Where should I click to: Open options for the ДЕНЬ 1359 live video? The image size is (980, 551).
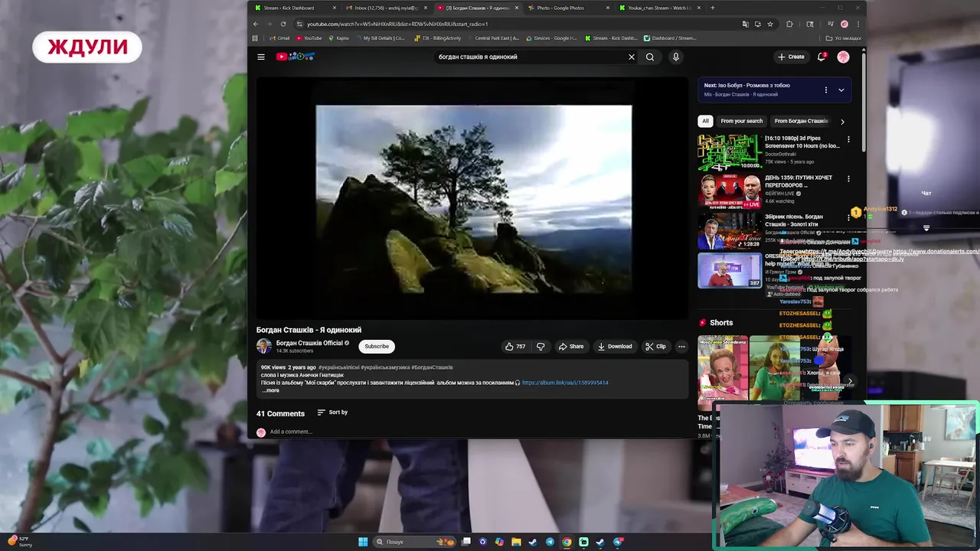click(848, 179)
